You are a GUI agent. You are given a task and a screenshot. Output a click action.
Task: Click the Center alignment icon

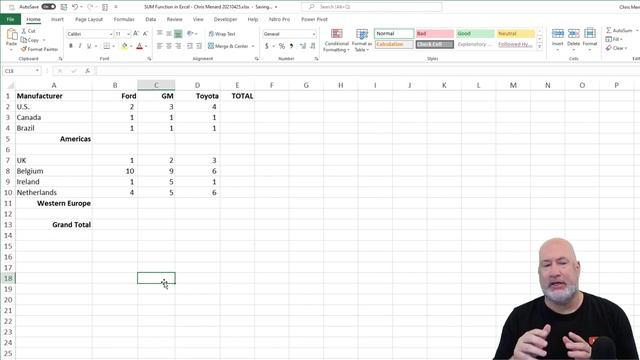pyautogui.click(x=169, y=46)
